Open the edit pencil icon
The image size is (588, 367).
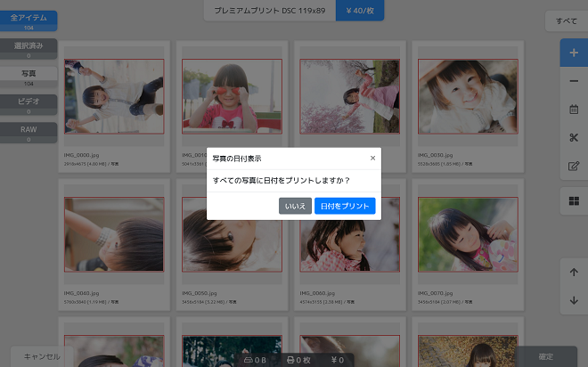(x=573, y=166)
